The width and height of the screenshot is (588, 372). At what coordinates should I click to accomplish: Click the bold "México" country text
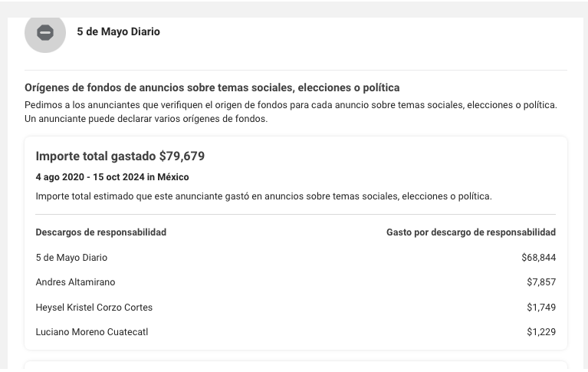173,177
